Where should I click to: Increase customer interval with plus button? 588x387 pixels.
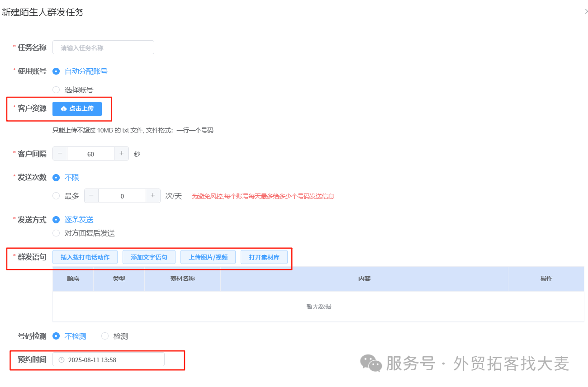coord(121,154)
